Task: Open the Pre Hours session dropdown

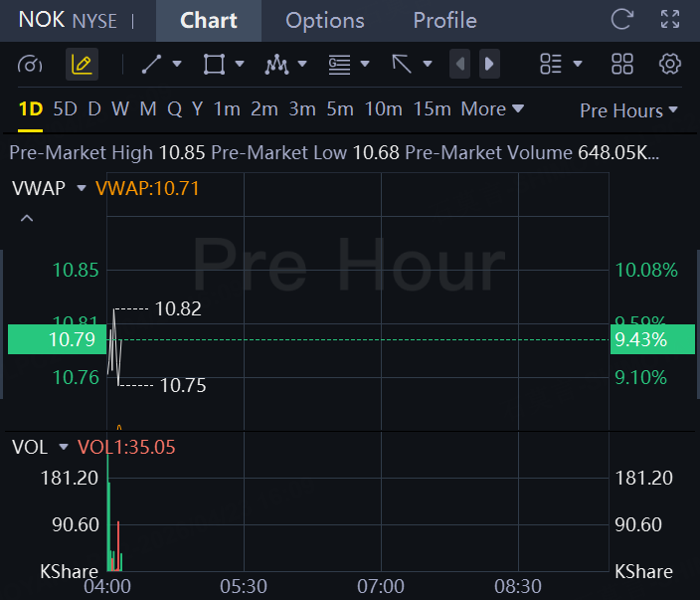Action: pos(628,110)
